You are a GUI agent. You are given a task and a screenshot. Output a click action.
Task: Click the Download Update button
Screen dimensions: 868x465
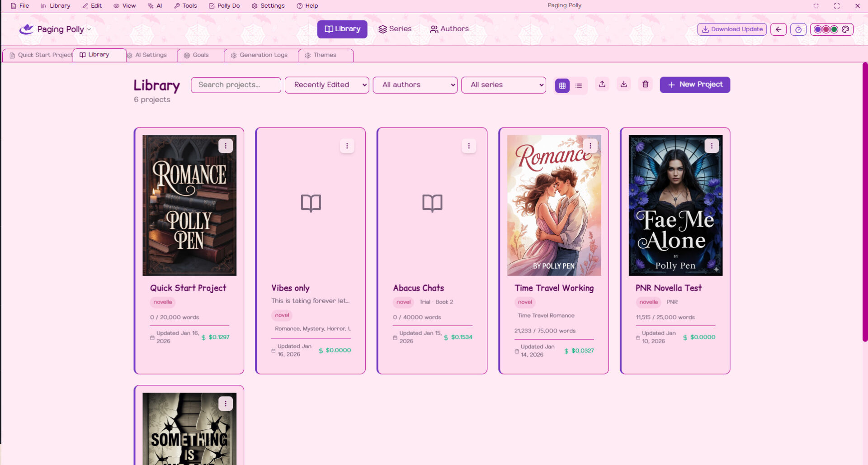tap(731, 29)
